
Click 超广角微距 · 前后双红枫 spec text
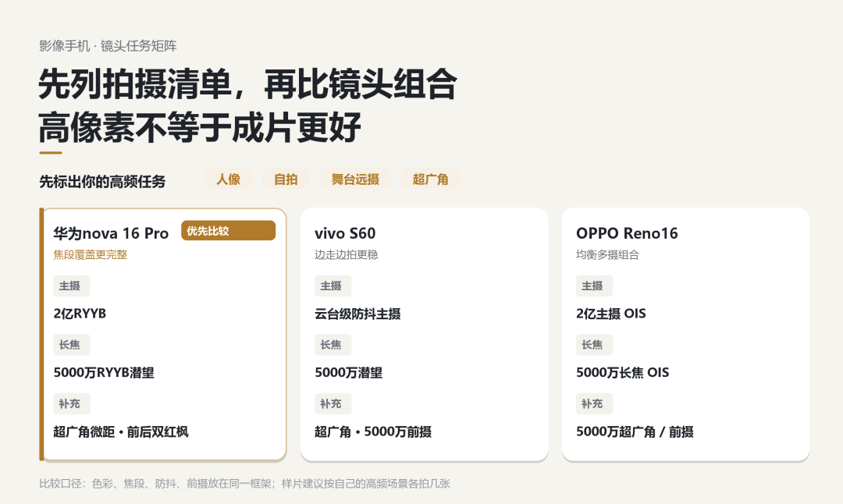click(121, 432)
